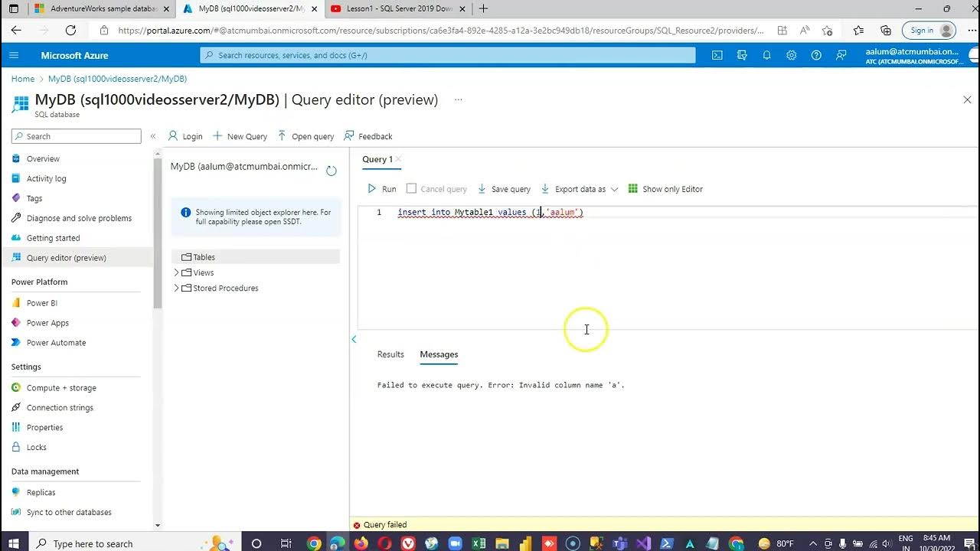Expand the Stored Procedures folder arrow

[x=176, y=288]
